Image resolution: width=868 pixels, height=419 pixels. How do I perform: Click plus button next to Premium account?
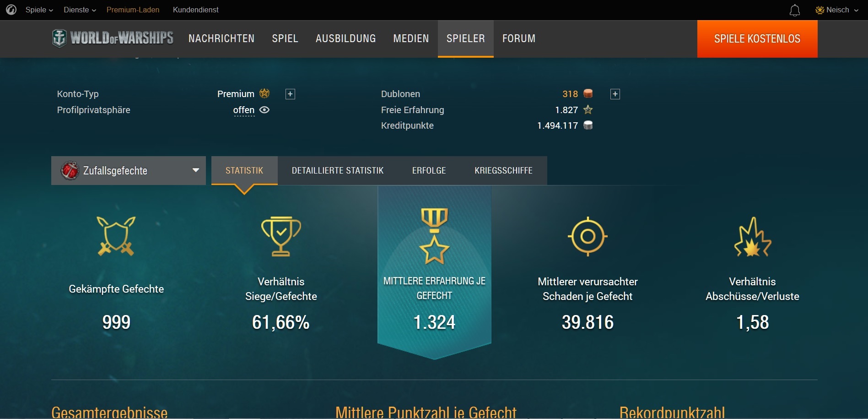290,94
